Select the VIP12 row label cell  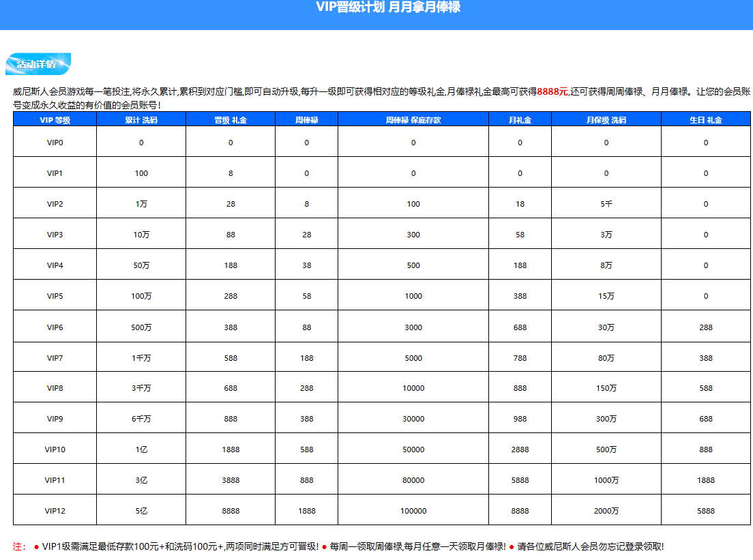pos(55,510)
